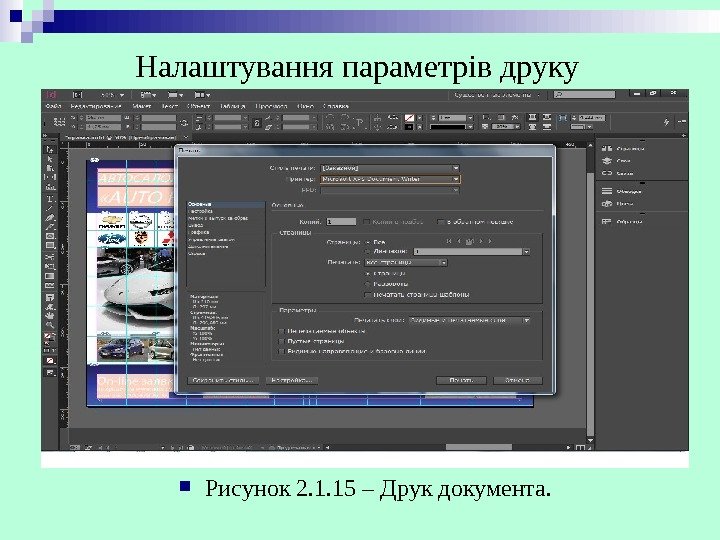Open the View Options dropdown in app bar
This screenshot has width=720, height=540.
tap(148, 95)
